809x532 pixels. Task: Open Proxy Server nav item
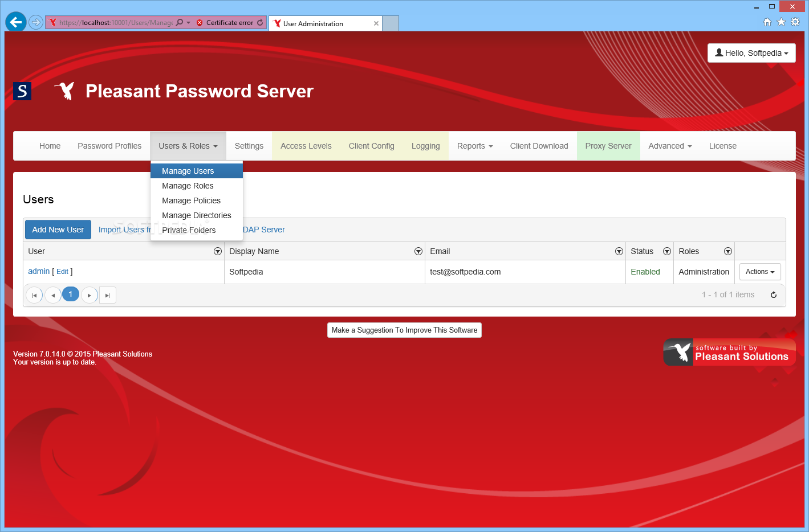[x=608, y=146]
